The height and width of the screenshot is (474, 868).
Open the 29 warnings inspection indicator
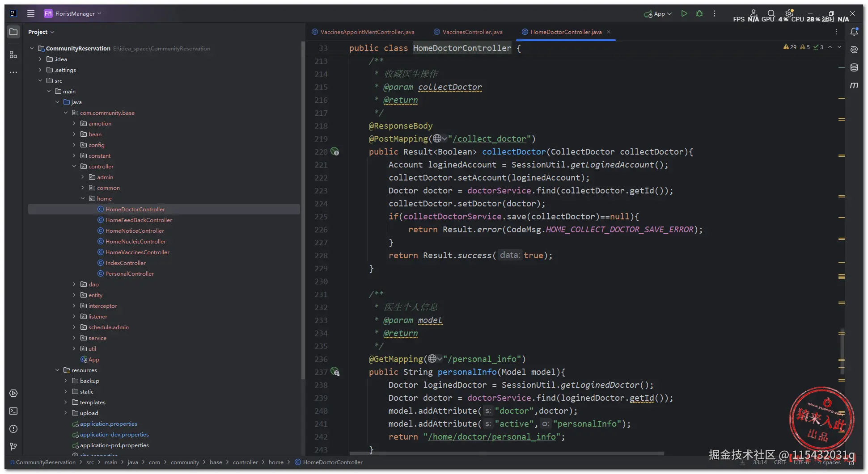790,47
